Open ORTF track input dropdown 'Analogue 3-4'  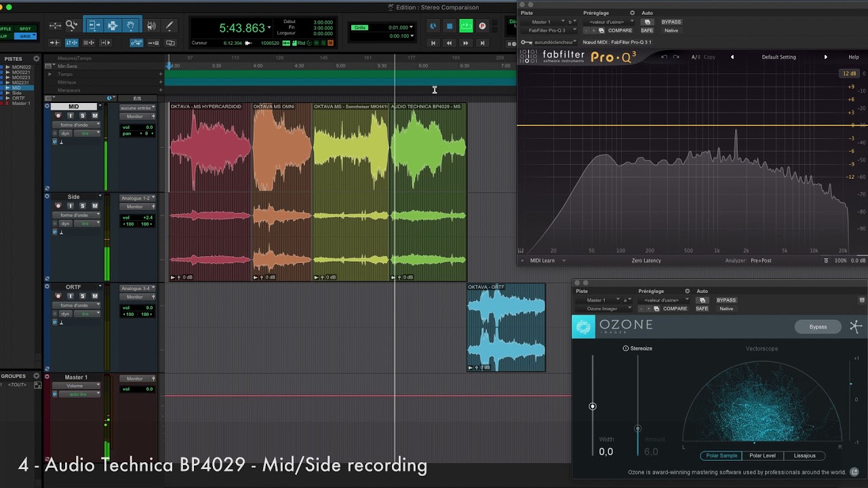pyautogui.click(x=138, y=288)
